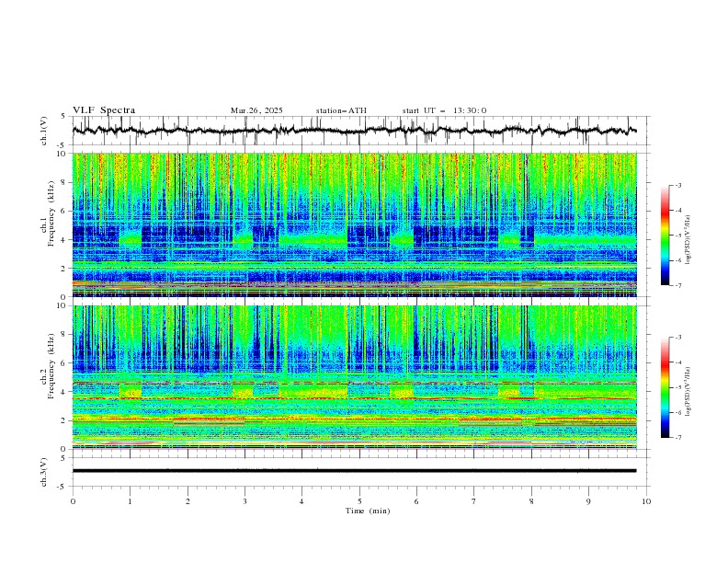Click the ch.2 Frequency (kHz) axis label
Screen dimensions: 728x563
coord(48,366)
